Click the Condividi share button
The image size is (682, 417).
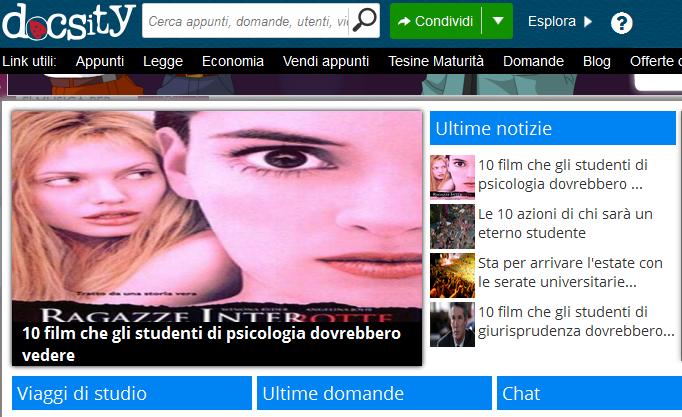[x=435, y=21]
